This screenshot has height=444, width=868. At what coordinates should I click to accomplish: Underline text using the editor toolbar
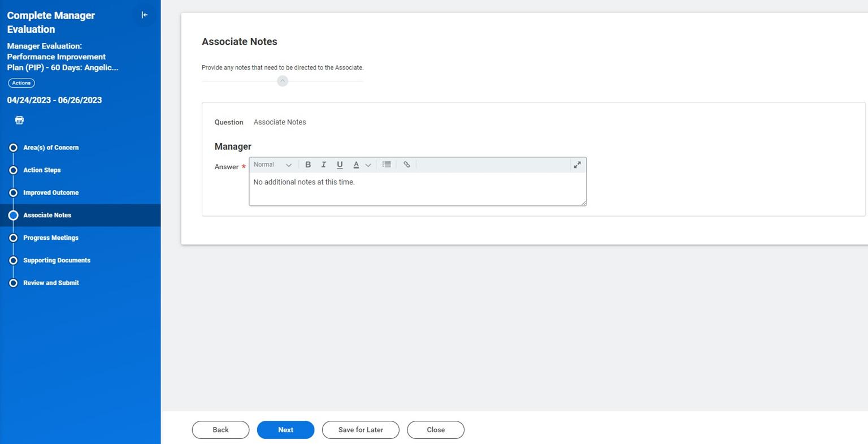pos(340,165)
